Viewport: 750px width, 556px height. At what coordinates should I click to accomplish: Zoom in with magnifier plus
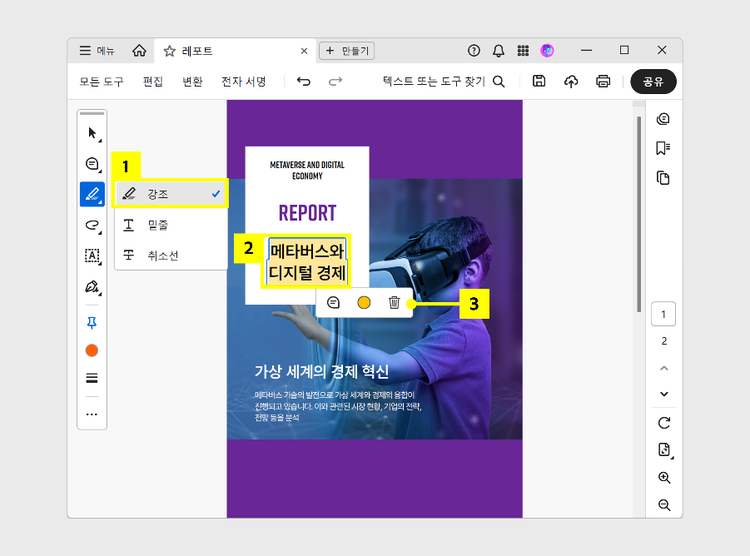point(664,478)
